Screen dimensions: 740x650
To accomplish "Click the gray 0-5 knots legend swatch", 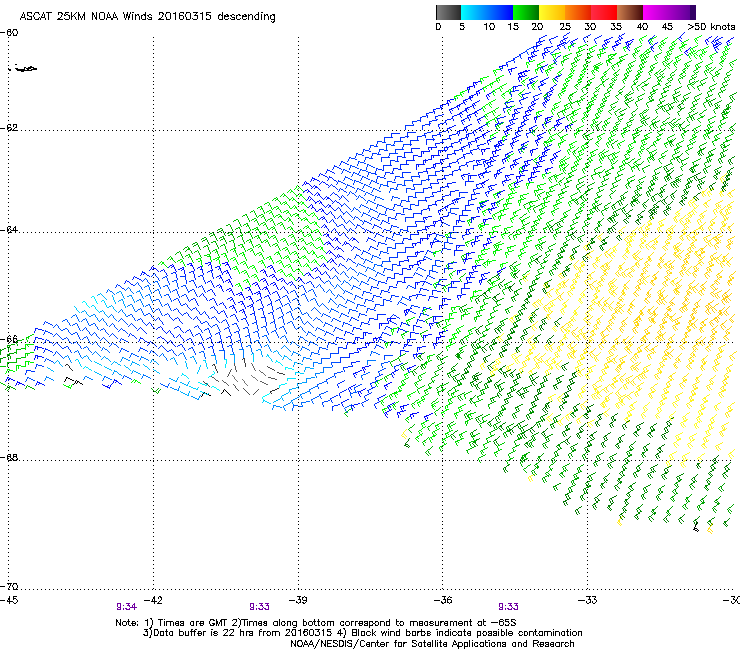I will (448, 12).
